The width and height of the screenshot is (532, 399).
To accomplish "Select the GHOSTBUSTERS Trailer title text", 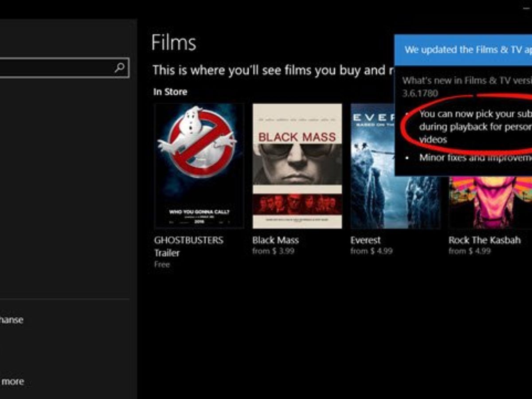I will pos(189,246).
